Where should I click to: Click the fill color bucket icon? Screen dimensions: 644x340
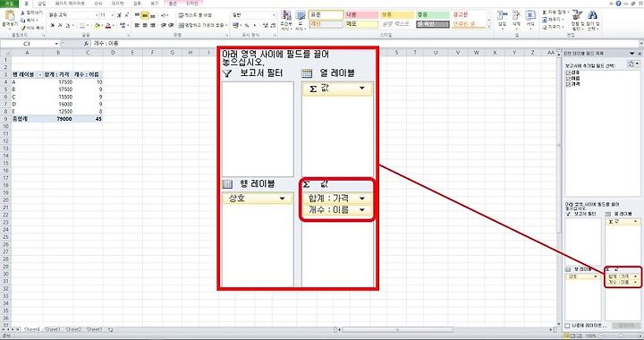tap(97, 25)
